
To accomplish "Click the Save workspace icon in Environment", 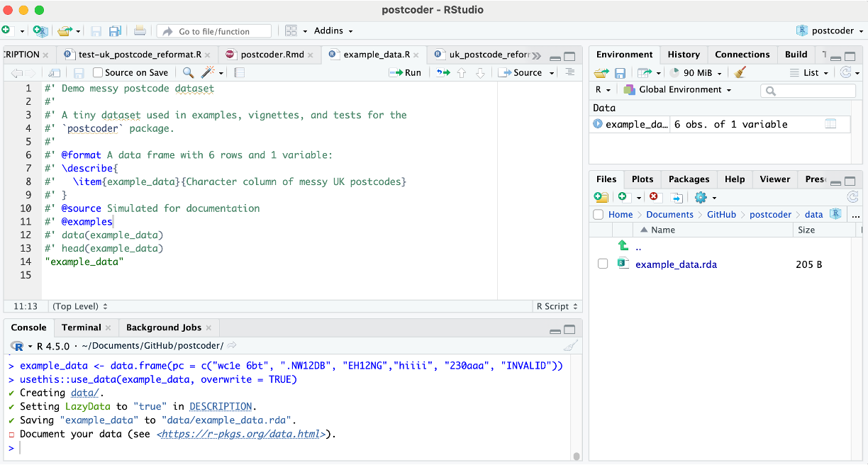I will tap(620, 72).
